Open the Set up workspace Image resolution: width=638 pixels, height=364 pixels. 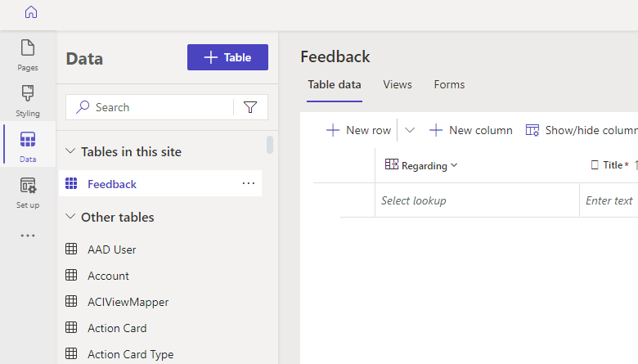pos(28,191)
